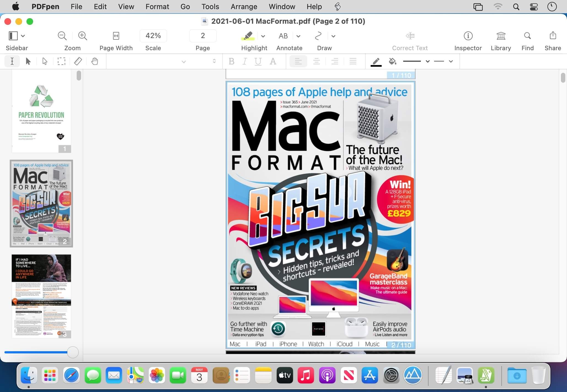Select the black arrow Edit tool
567x392 pixels.
pos(28,61)
